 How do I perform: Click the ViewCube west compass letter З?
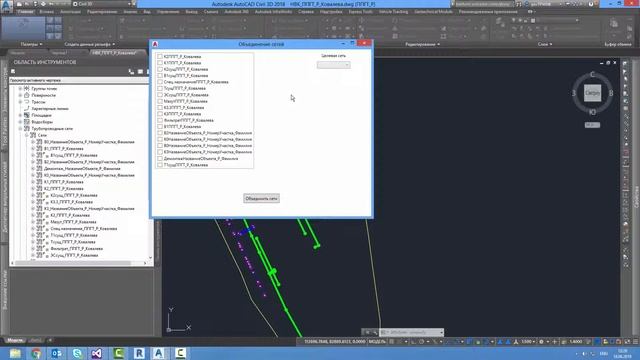(x=574, y=93)
